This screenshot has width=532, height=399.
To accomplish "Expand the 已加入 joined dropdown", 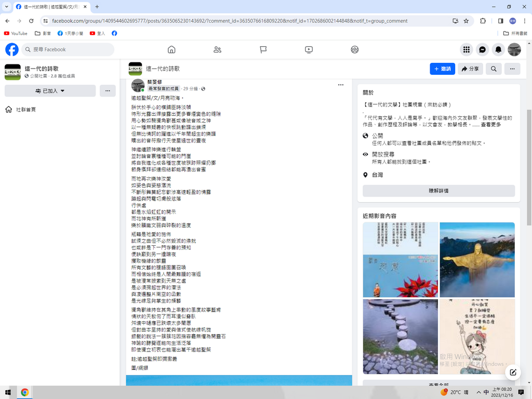I will coord(50,91).
